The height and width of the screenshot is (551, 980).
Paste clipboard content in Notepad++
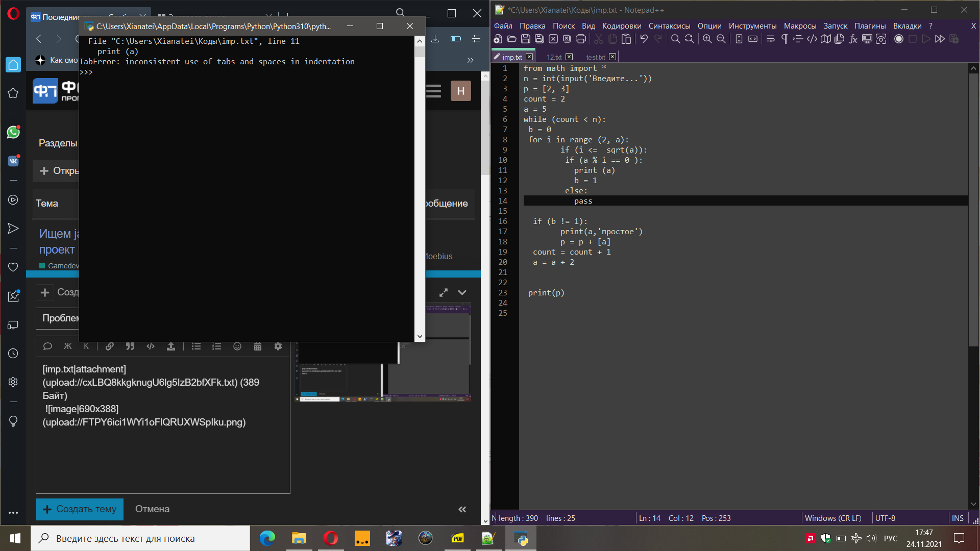click(x=627, y=39)
